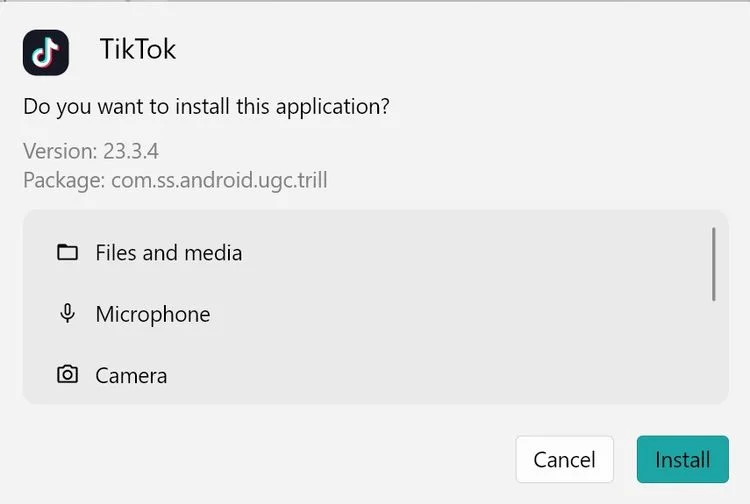
Task: Click the 23.3.4 version number
Action: click(x=131, y=151)
